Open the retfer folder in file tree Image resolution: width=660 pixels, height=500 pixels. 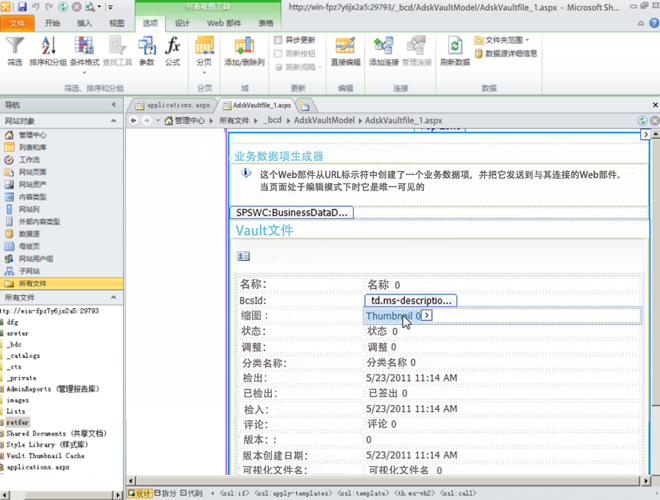(x=18, y=422)
